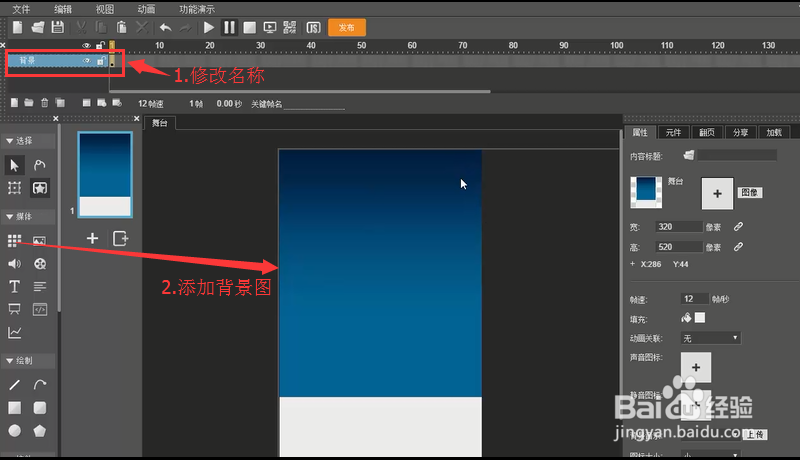Viewport: 800px width, 460px height.
Task: Click the orange 发布 publish button
Action: pos(347,28)
